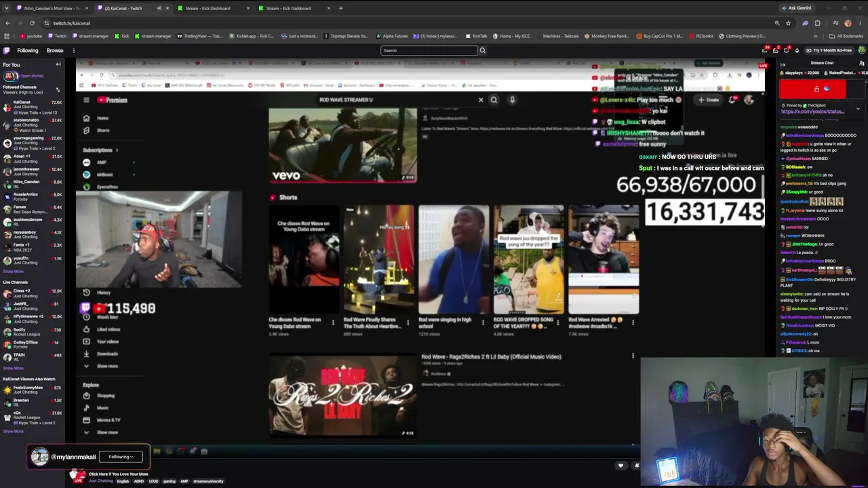Image resolution: width=868 pixels, height=488 pixels.
Task: Show more followed channels
Action: click(13, 271)
